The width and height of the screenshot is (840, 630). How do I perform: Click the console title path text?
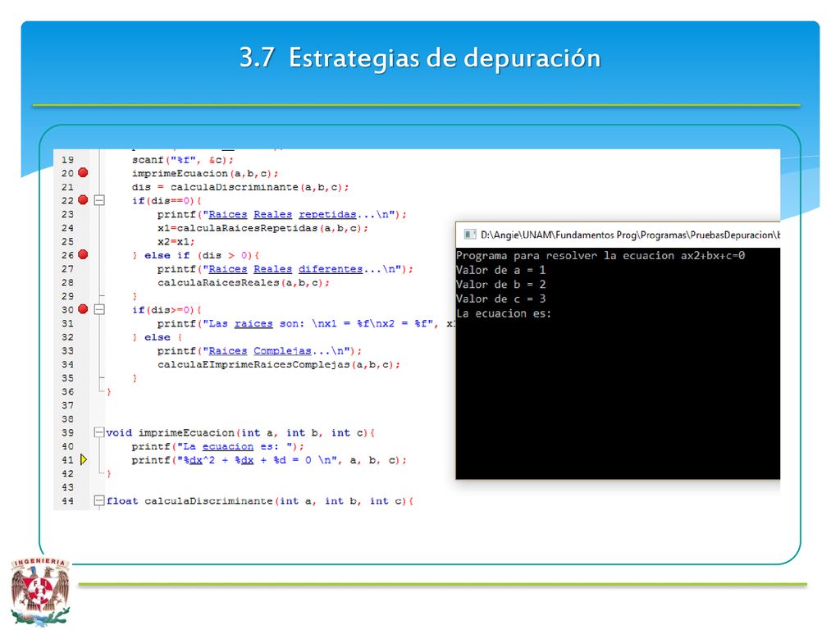pos(630,235)
